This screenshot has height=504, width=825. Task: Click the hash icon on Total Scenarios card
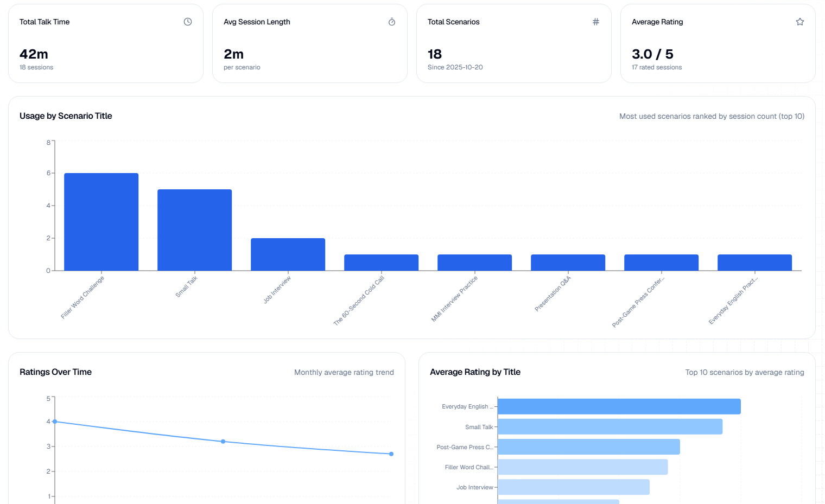[595, 21]
